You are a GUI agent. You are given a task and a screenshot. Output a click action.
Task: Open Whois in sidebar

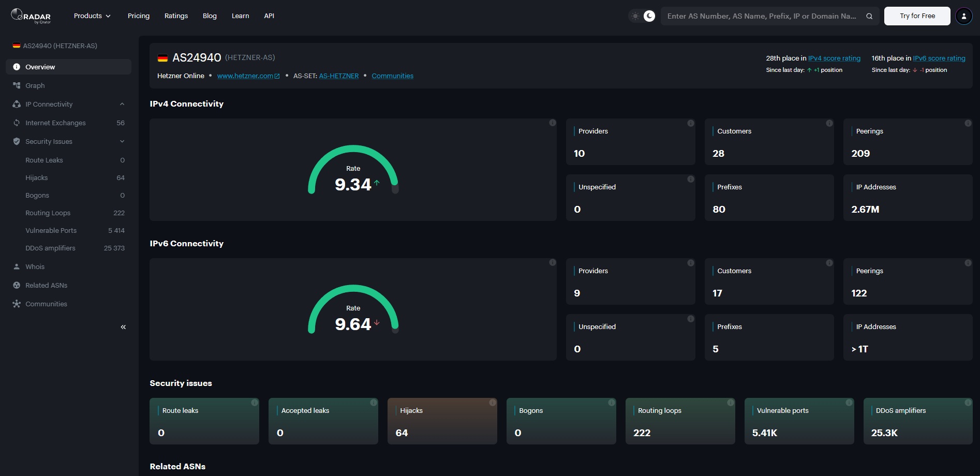(68, 266)
